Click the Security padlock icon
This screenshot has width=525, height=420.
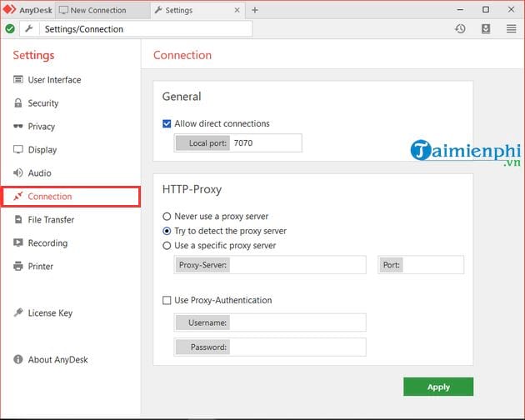pyautogui.click(x=18, y=103)
